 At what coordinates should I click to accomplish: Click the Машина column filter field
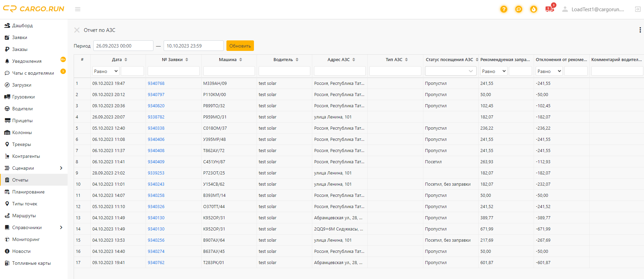229,71
